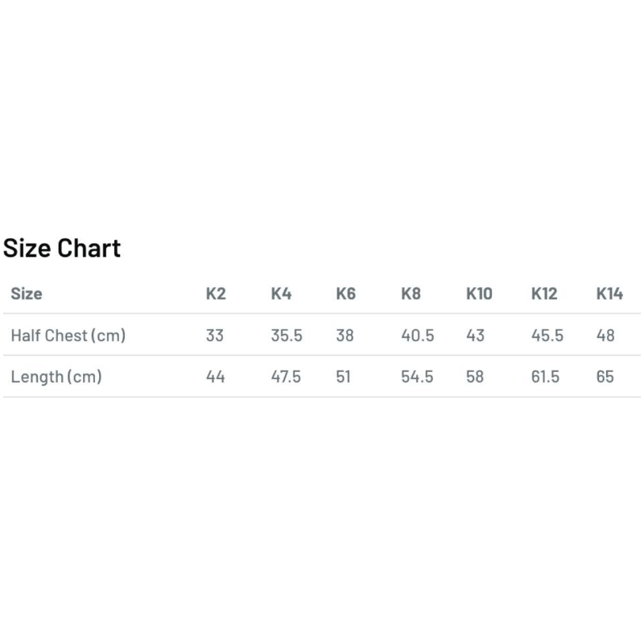The width and height of the screenshot is (644, 644).
Task: Select the Half Chest (cm) row label
Action: 68,335
